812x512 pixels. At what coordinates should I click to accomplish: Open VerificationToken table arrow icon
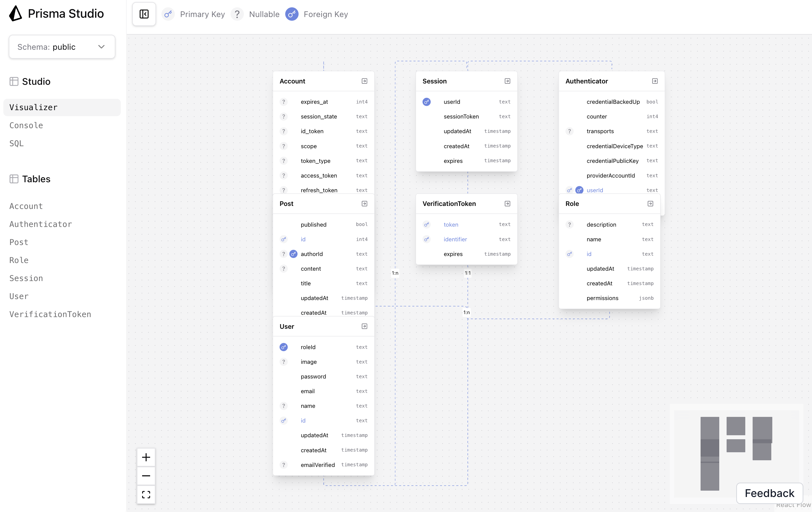tap(507, 204)
